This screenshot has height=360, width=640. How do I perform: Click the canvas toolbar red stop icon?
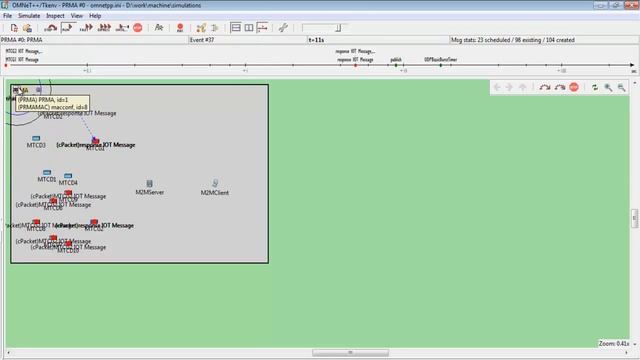click(x=574, y=87)
